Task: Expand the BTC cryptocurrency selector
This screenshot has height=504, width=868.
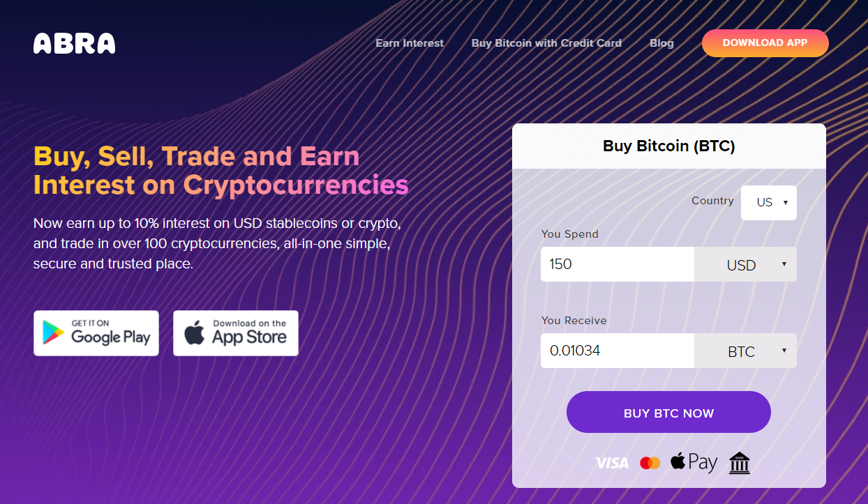Action: (x=745, y=351)
